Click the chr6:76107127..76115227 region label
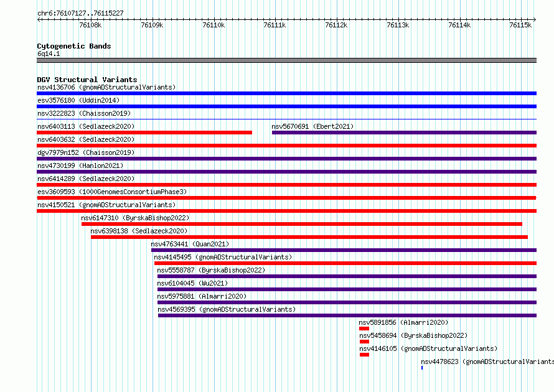Image resolution: width=554 pixels, height=392 pixels. coord(80,13)
